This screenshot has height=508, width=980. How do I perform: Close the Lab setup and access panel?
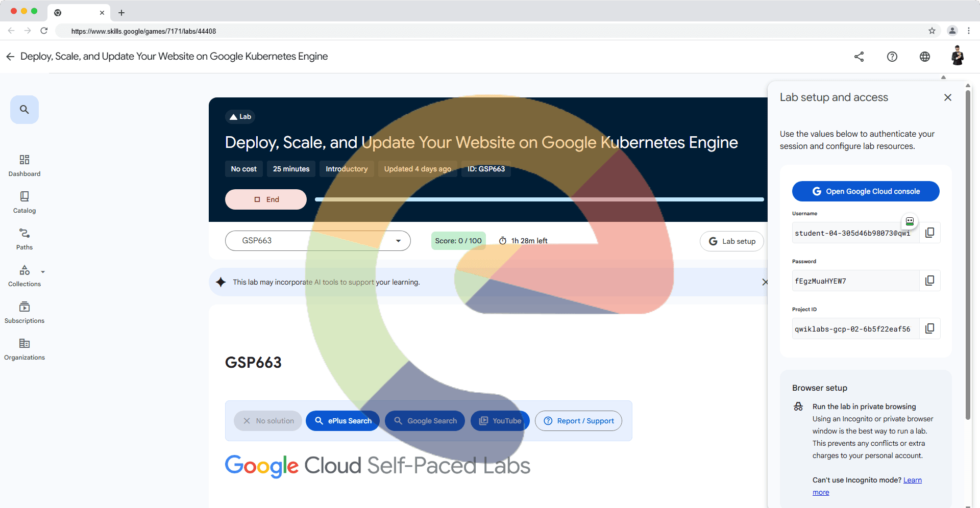[948, 97]
